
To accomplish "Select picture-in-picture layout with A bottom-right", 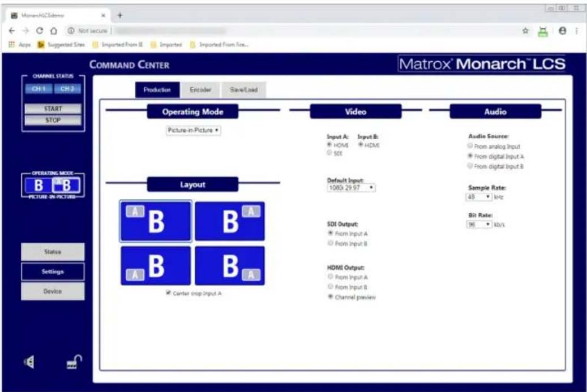I will point(230,265).
